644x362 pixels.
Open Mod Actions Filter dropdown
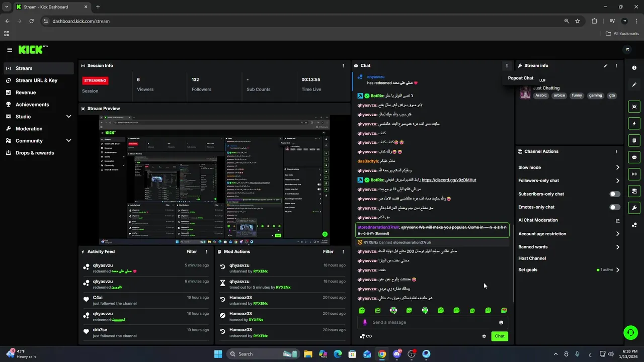pos(329,252)
